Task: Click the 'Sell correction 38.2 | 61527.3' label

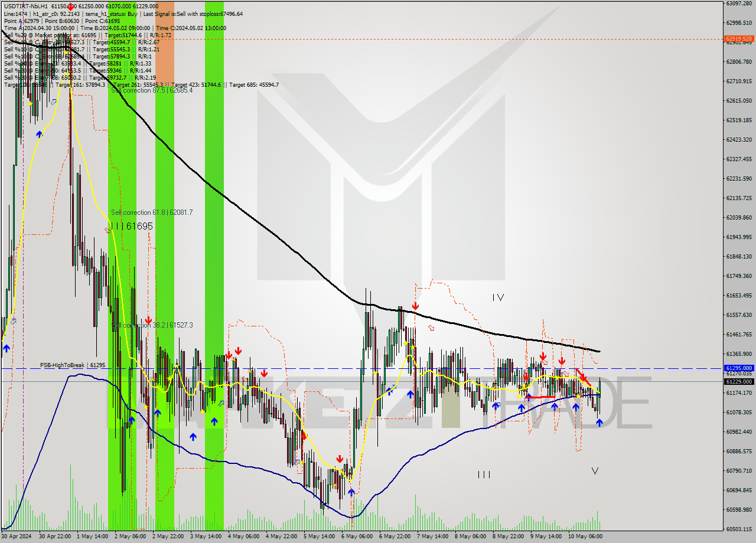Action: (x=152, y=325)
